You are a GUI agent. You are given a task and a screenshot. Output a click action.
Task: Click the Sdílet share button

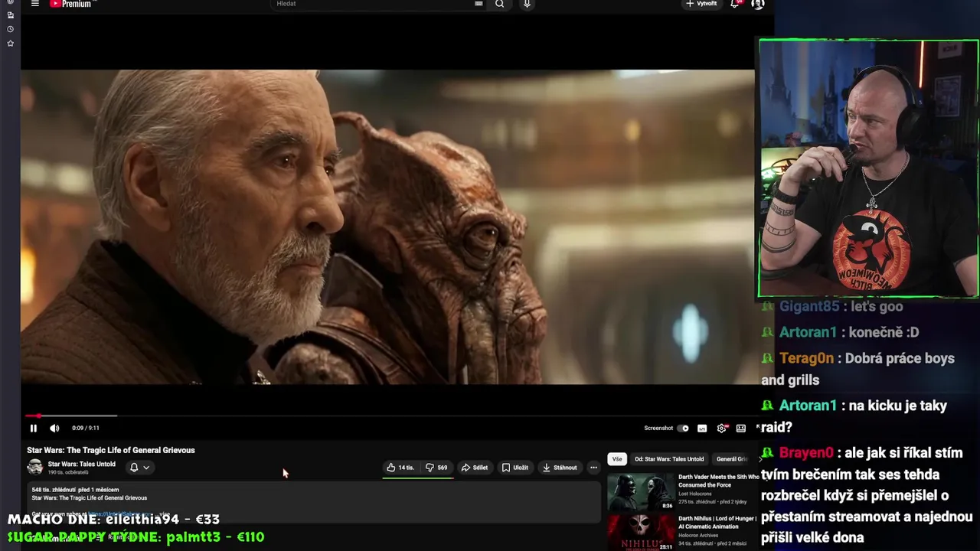(475, 468)
